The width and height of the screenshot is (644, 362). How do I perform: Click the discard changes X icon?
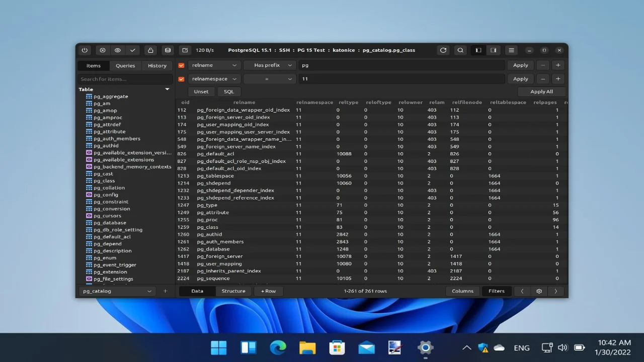(103, 50)
